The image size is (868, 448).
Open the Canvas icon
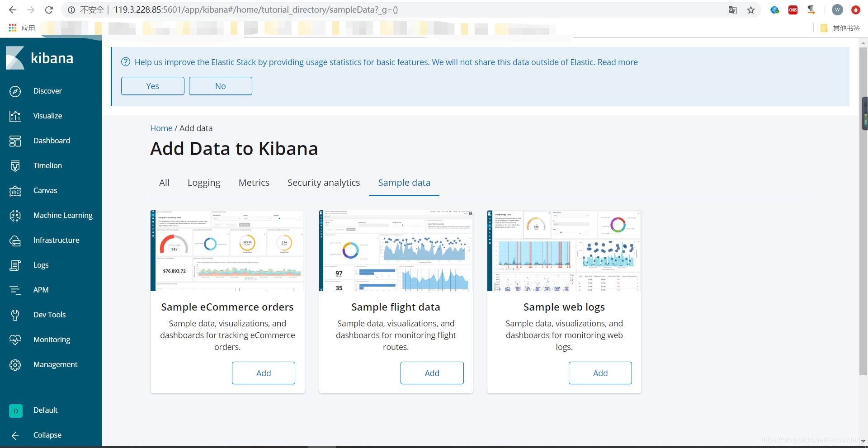tap(15, 191)
